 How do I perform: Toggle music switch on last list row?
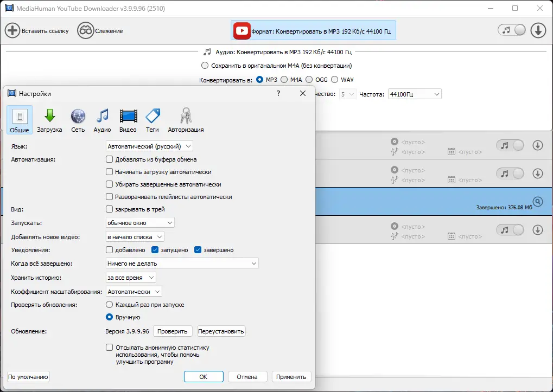pos(510,230)
